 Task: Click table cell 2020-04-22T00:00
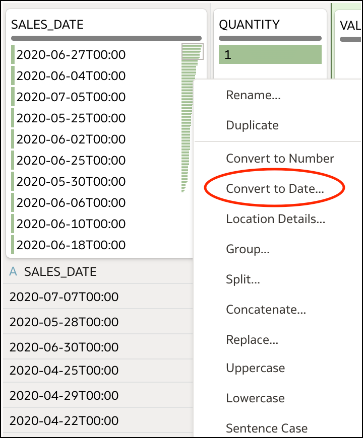98,420
